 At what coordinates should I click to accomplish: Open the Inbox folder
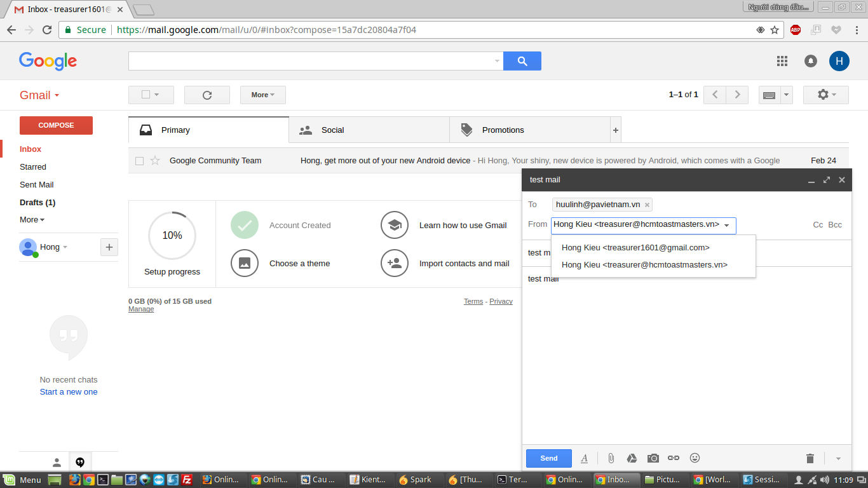coord(31,149)
